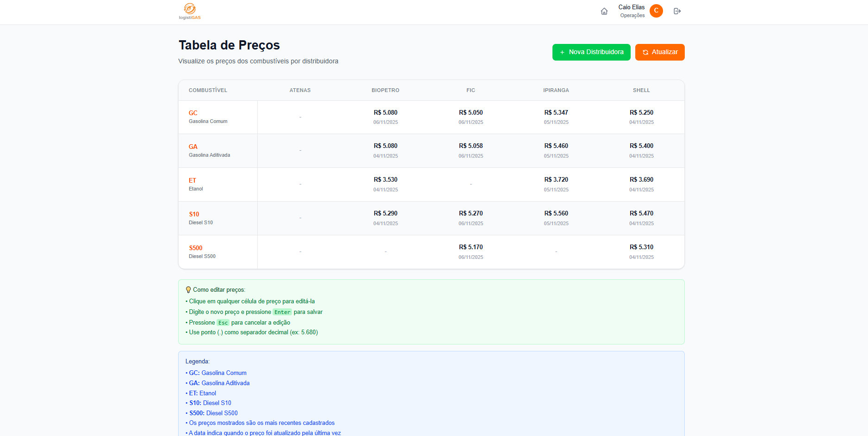Edit Shell Gasolina Aditivada price R$ 5.400
This screenshot has width=868, height=436.
point(641,146)
